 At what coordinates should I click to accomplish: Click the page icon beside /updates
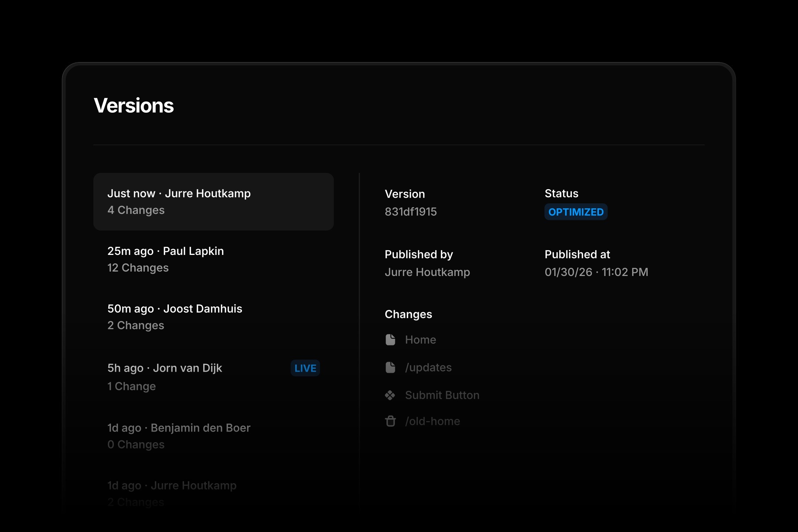point(390,367)
